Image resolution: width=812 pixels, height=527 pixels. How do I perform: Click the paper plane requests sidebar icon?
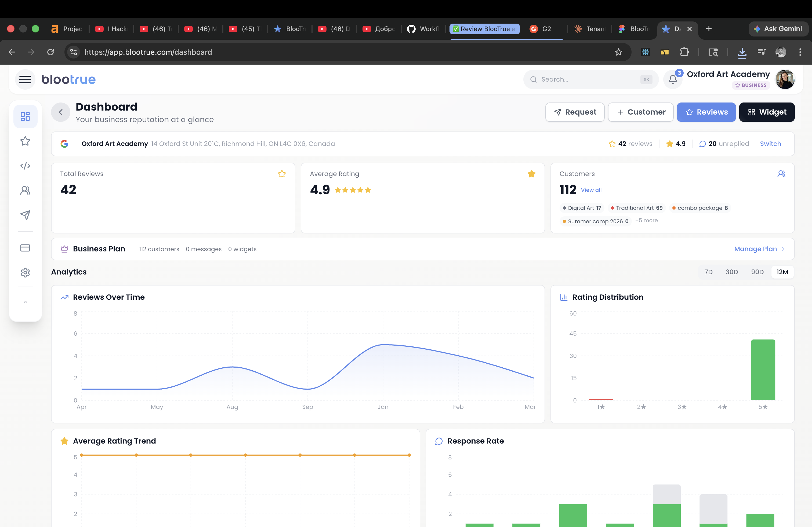coord(25,215)
